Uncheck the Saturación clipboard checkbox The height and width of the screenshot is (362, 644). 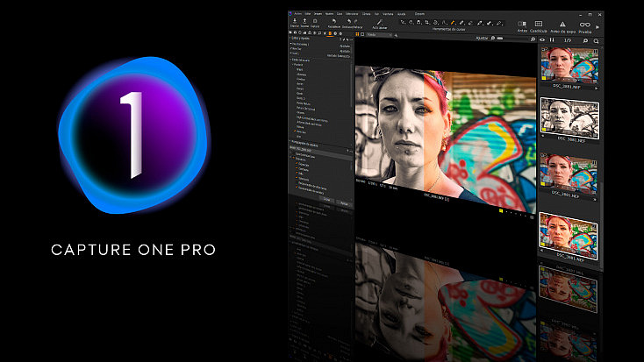click(x=297, y=179)
